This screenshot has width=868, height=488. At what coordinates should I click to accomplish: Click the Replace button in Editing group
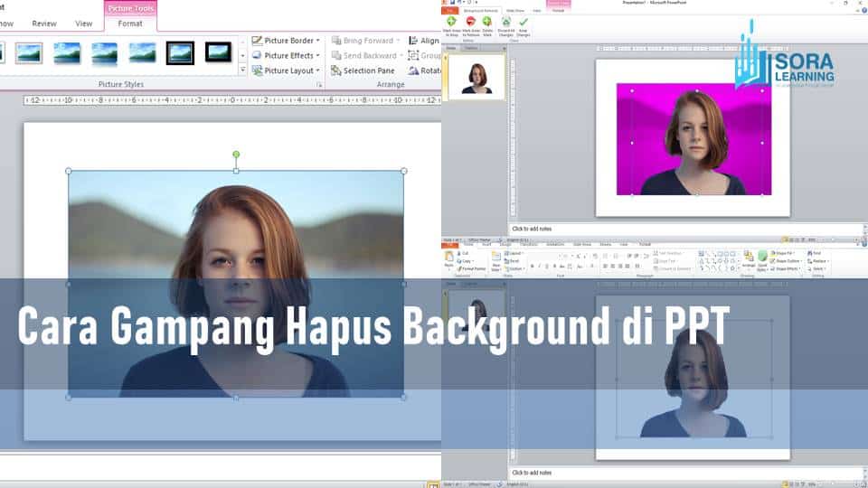tap(817, 261)
